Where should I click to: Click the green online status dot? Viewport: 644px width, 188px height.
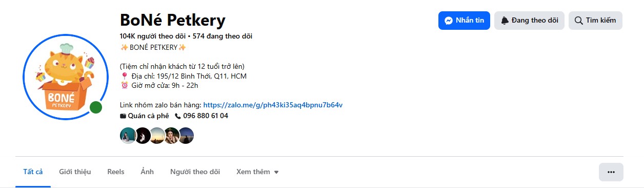pyautogui.click(x=95, y=107)
